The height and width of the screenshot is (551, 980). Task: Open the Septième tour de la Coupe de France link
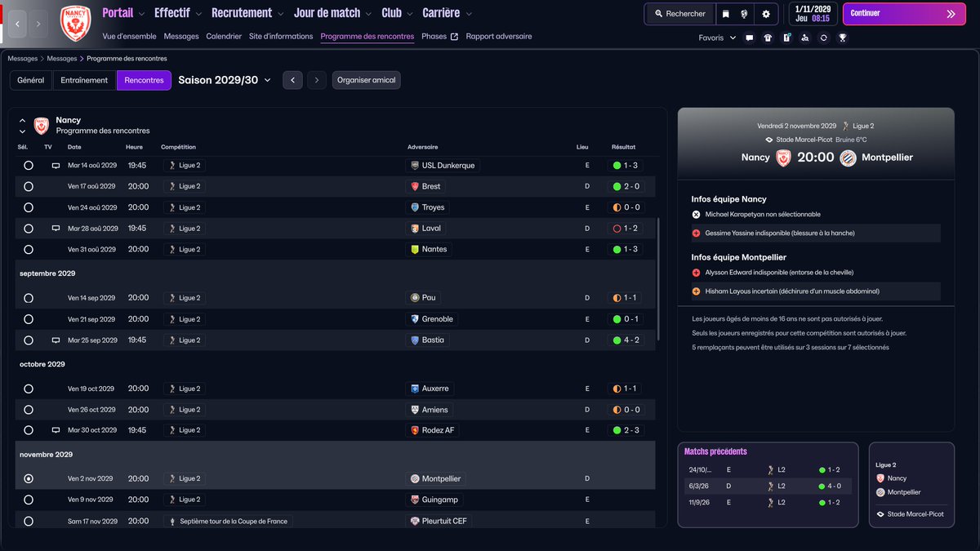(228, 521)
